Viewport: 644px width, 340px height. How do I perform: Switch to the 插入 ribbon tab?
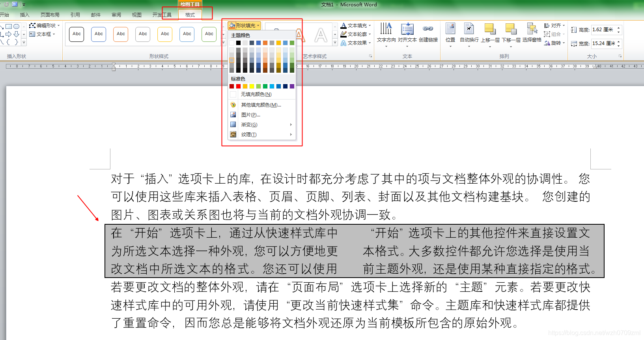(x=24, y=15)
